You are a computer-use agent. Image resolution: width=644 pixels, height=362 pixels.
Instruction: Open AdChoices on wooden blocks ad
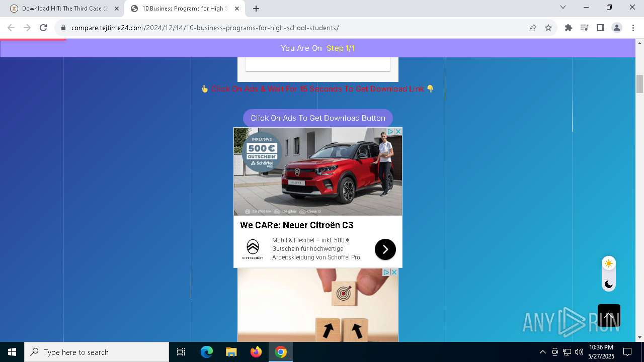click(x=387, y=272)
